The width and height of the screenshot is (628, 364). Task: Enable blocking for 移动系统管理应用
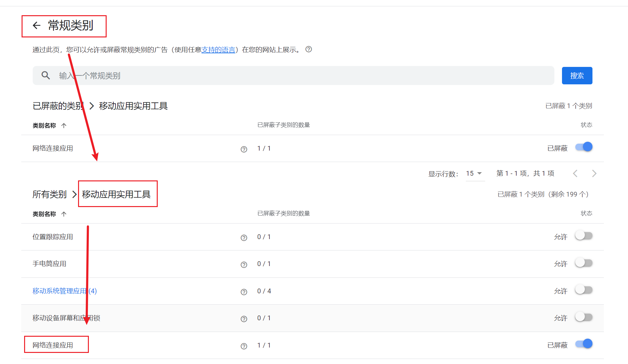[584, 290]
